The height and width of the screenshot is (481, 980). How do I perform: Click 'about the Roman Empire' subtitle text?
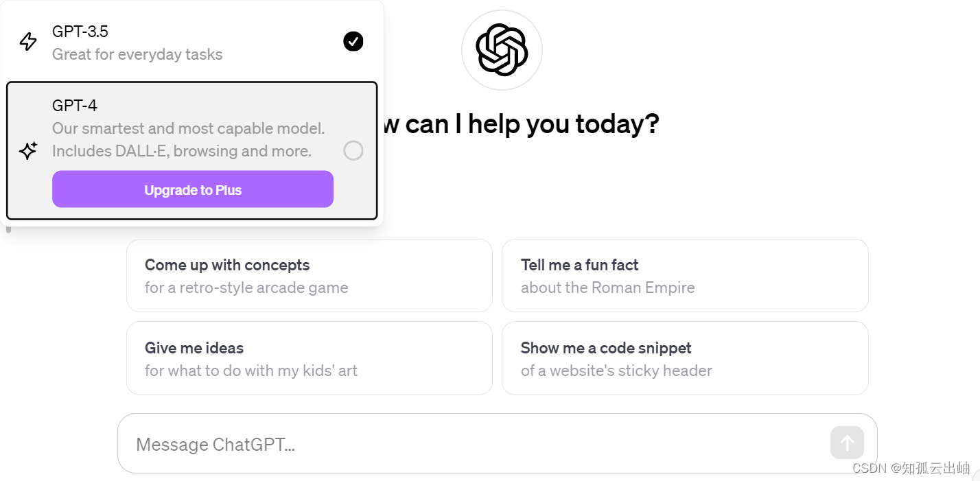point(608,288)
